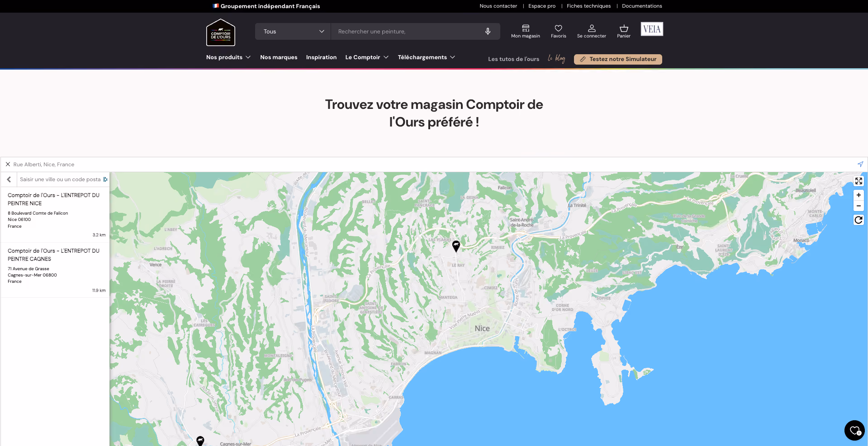This screenshot has width=868, height=446.
Task: Zoom in on the map
Action: point(859,195)
